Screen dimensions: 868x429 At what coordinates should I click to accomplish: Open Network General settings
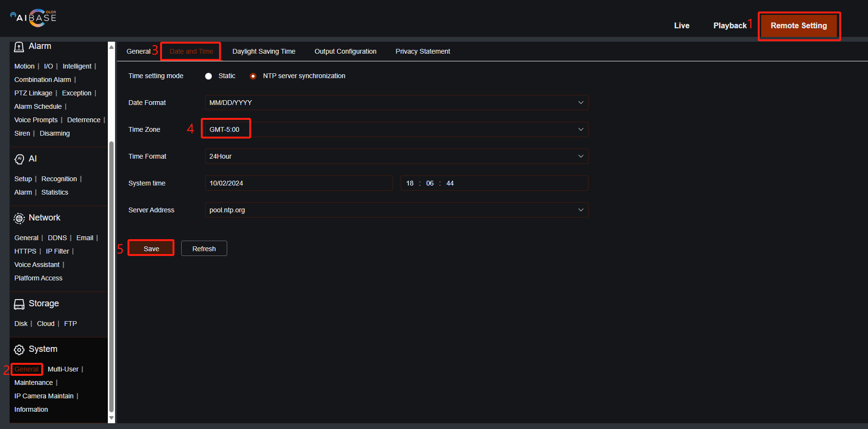(x=26, y=238)
